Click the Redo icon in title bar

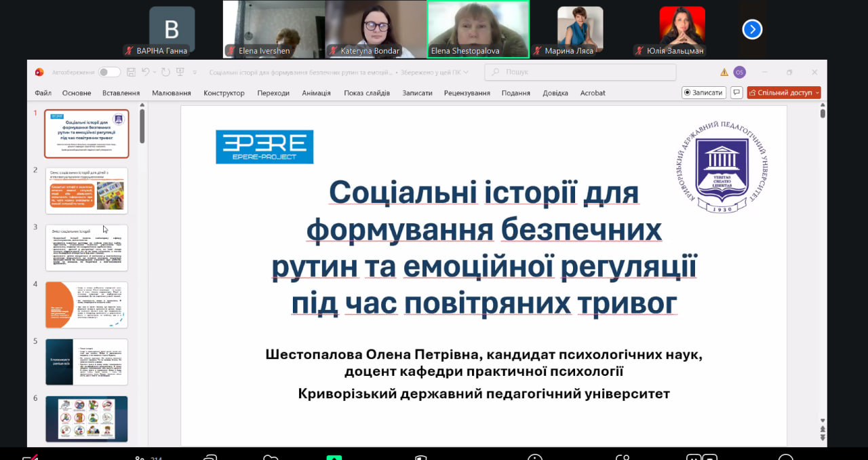pyautogui.click(x=165, y=72)
